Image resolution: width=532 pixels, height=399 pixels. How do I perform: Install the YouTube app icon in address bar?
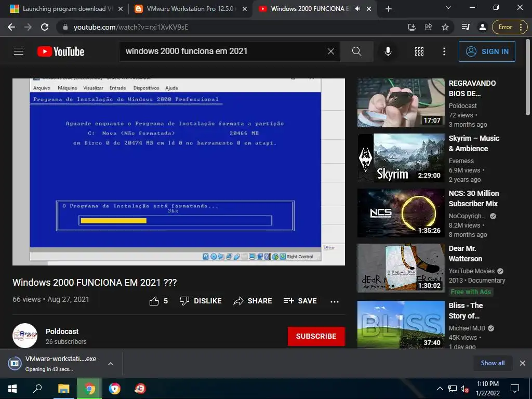click(412, 27)
